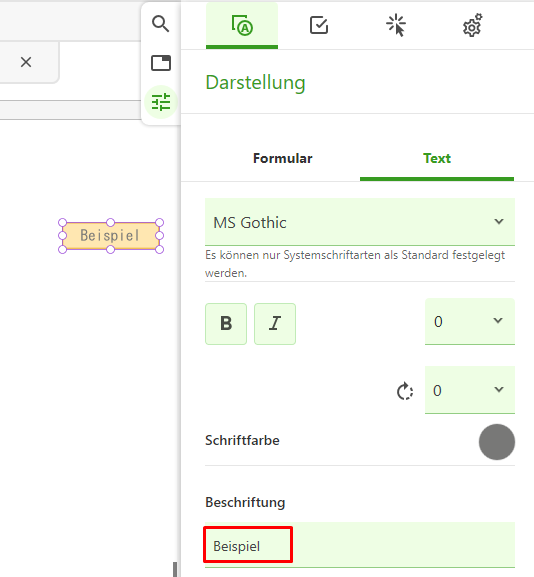Open the search magnifier tool
Viewport: 534px width, 577px height.
click(x=160, y=24)
